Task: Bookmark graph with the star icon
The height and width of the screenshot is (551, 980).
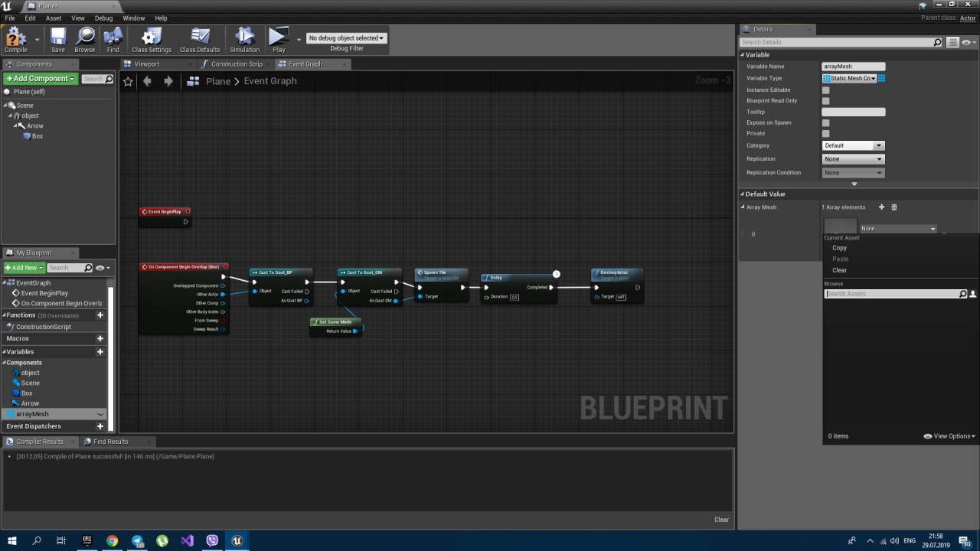Action: coord(128,81)
